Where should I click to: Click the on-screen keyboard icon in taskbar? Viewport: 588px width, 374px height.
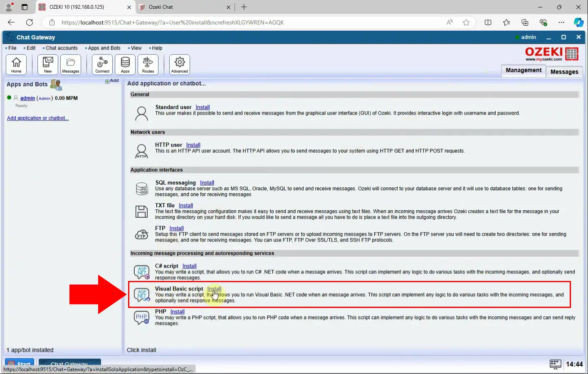pyautogui.click(x=556, y=364)
